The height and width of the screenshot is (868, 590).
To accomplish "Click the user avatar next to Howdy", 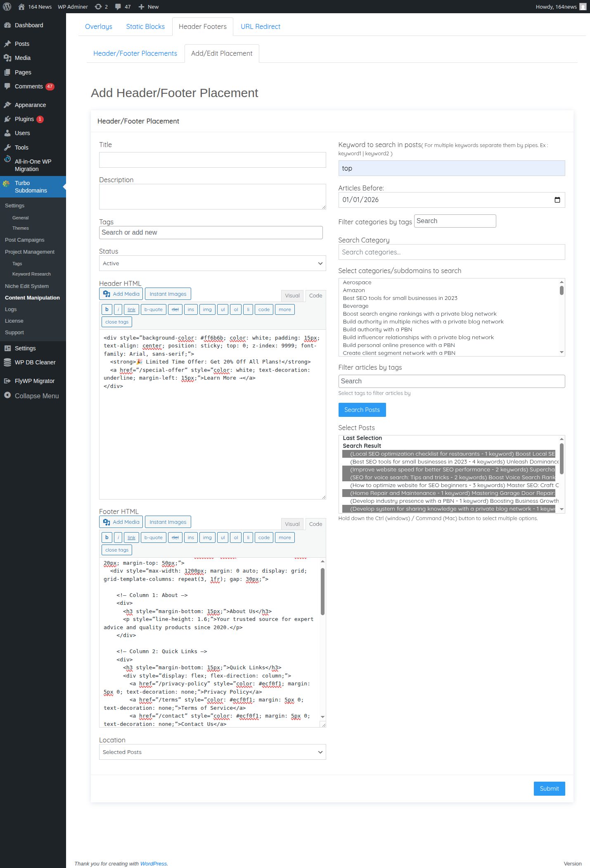I will click(x=583, y=7).
